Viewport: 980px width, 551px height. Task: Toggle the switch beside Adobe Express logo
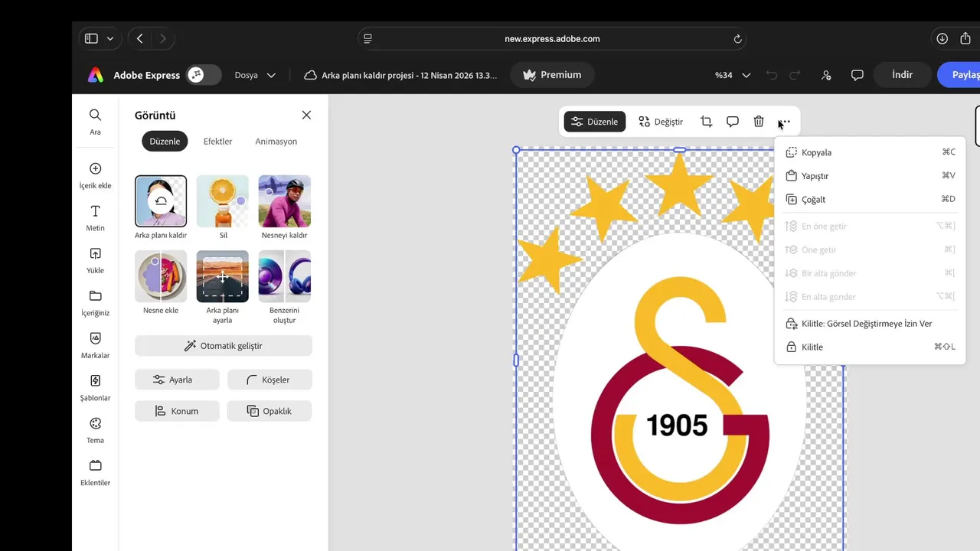point(204,75)
